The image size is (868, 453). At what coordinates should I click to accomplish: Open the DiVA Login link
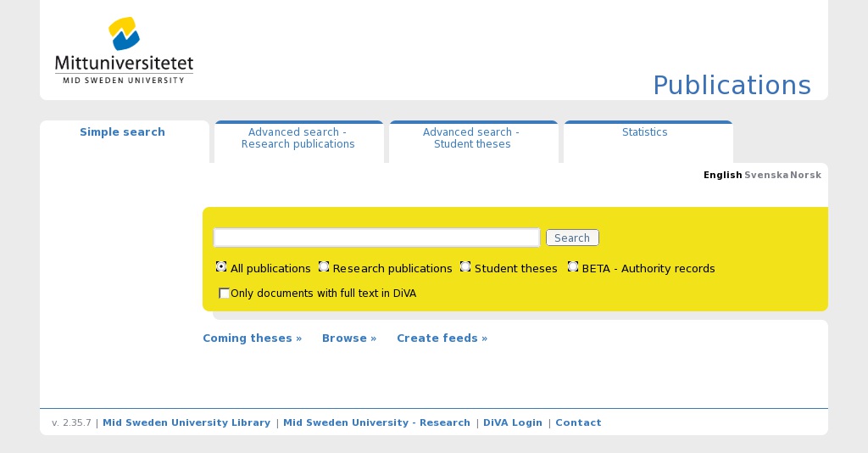pyautogui.click(x=513, y=422)
